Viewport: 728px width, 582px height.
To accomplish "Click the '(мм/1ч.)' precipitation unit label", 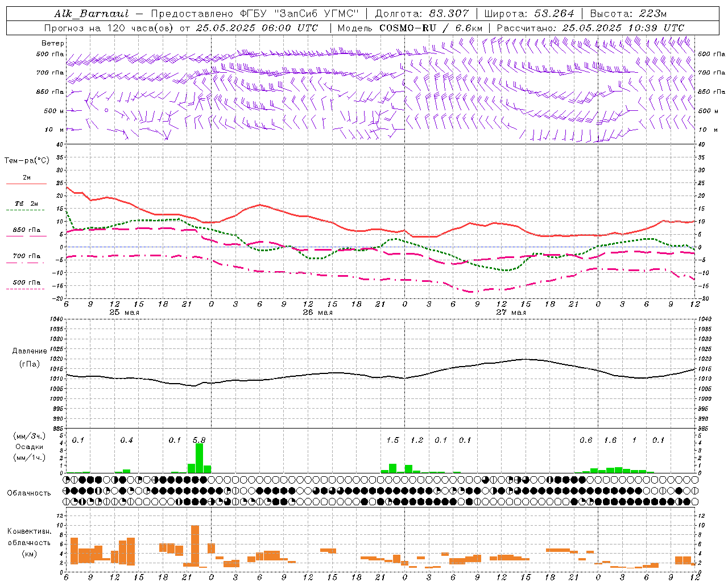I will tap(30, 458).
